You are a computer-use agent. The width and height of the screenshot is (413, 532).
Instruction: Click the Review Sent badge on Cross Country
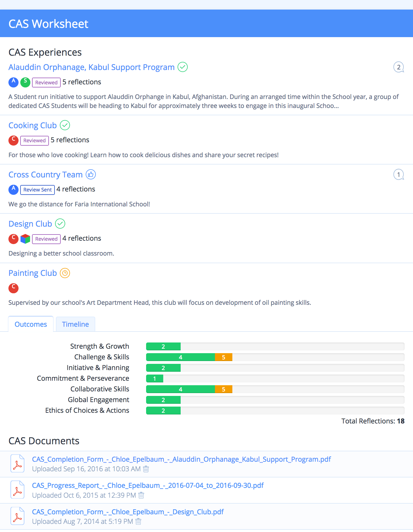37,190
